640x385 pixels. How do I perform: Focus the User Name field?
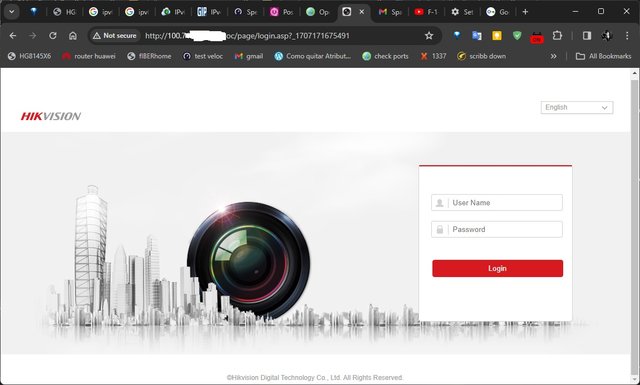coord(497,203)
